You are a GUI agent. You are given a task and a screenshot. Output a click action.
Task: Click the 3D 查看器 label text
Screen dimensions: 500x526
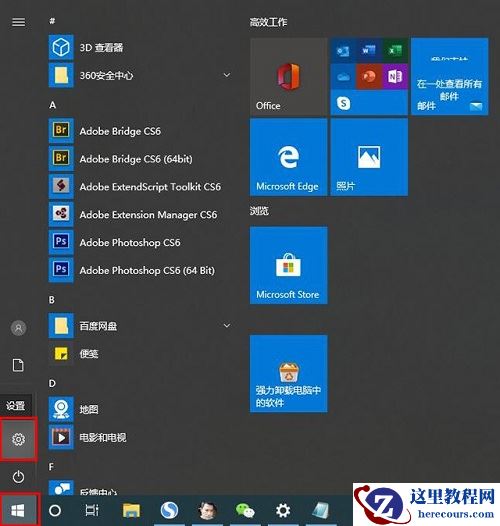click(101, 47)
